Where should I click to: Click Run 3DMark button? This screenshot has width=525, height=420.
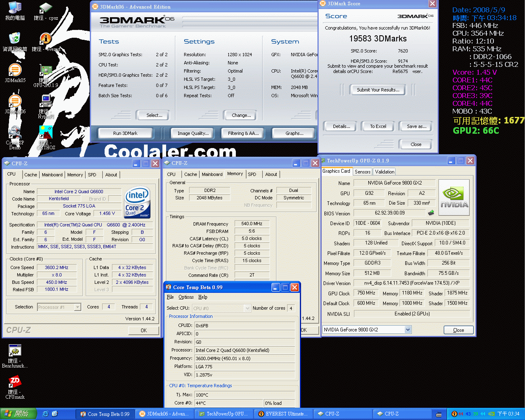click(x=125, y=133)
